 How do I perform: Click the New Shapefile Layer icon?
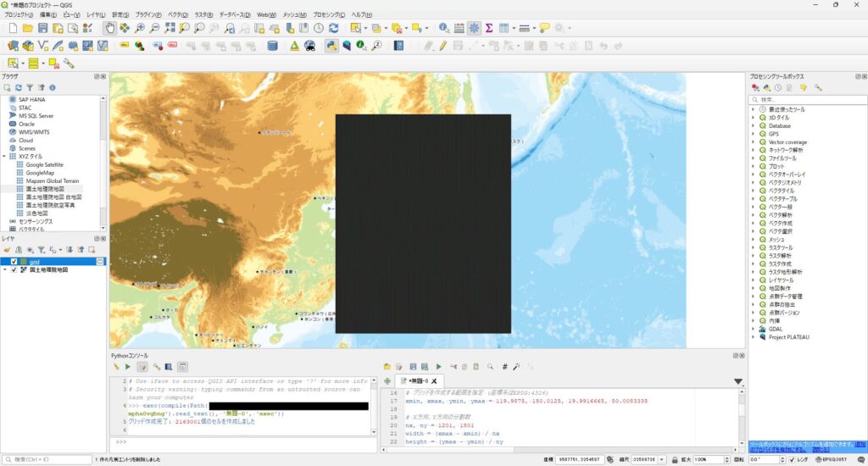click(x=42, y=46)
